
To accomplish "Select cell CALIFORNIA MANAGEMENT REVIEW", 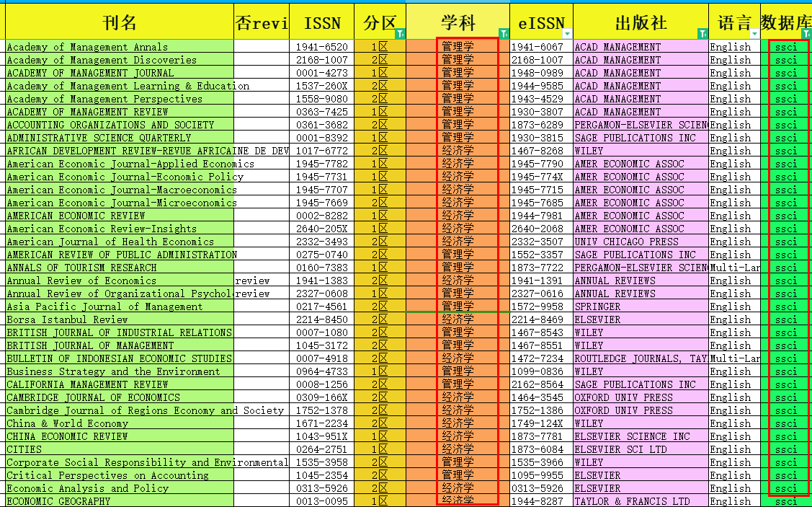I will coord(120,384).
